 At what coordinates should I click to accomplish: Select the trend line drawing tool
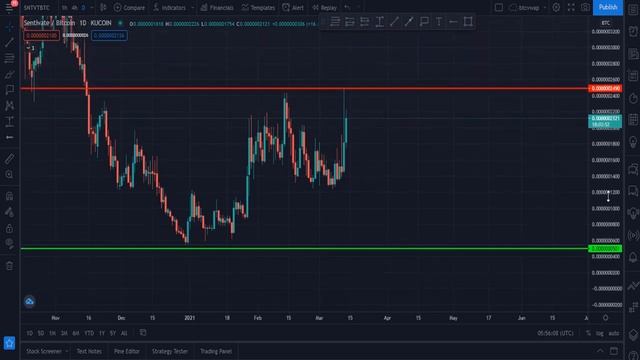(x=9, y=42)
